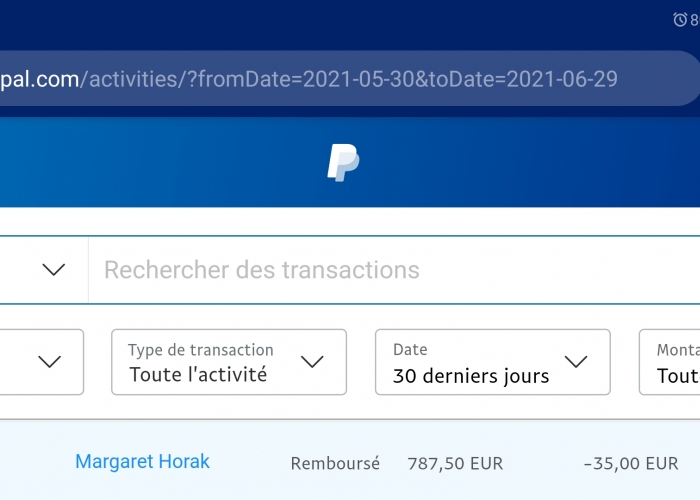
Task: Select the 787,50 EUR amount
Action: tap(455, 464)
